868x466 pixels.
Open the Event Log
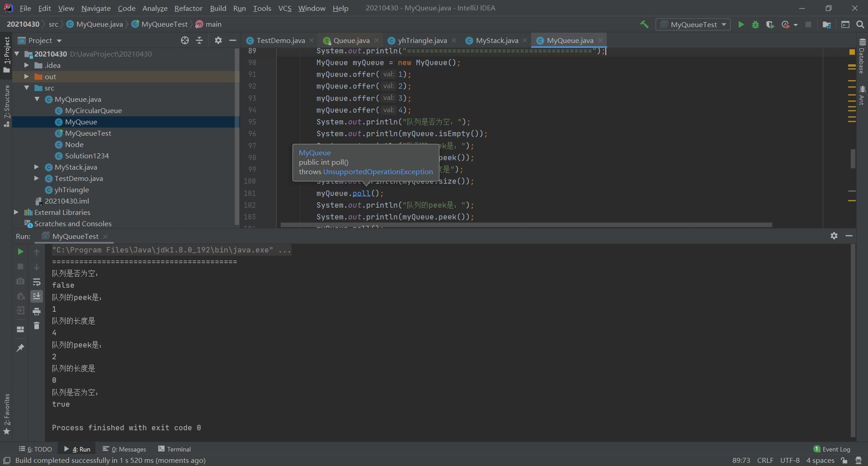click(832, 449)
